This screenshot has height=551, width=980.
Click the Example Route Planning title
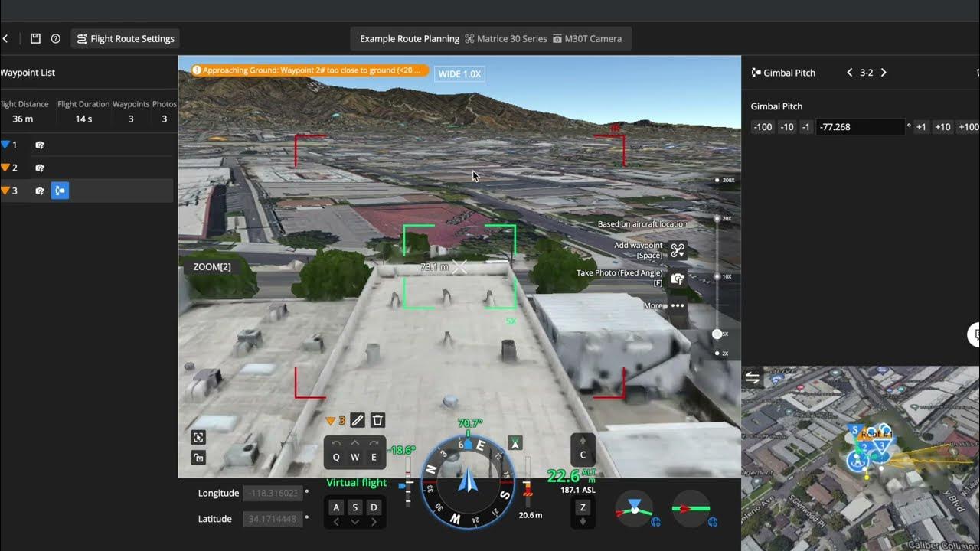410,38
